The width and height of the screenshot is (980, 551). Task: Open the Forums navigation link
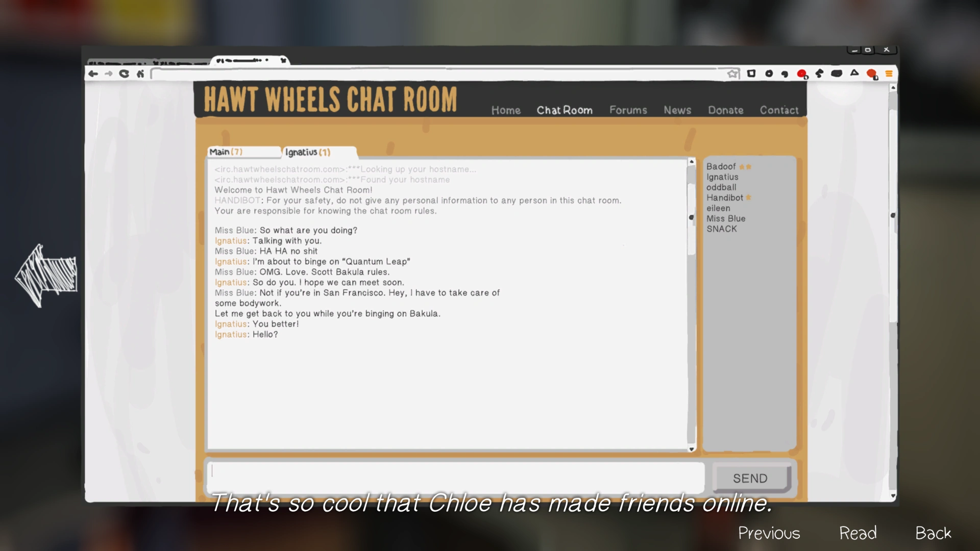(x=628, y=110)
